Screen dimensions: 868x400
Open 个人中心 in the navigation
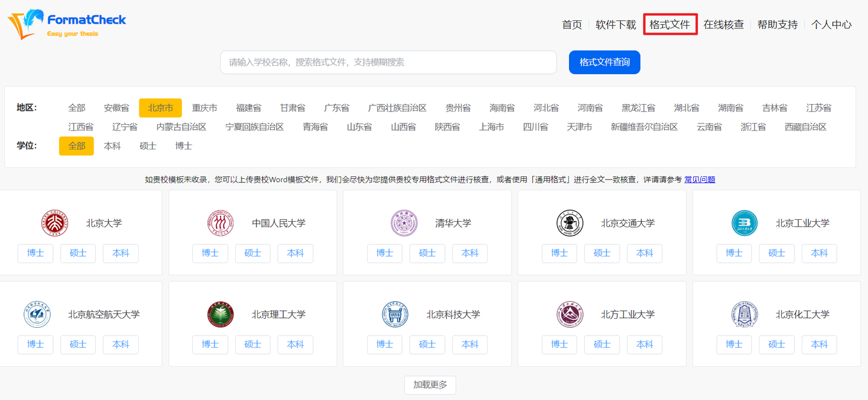coord(831,25)
